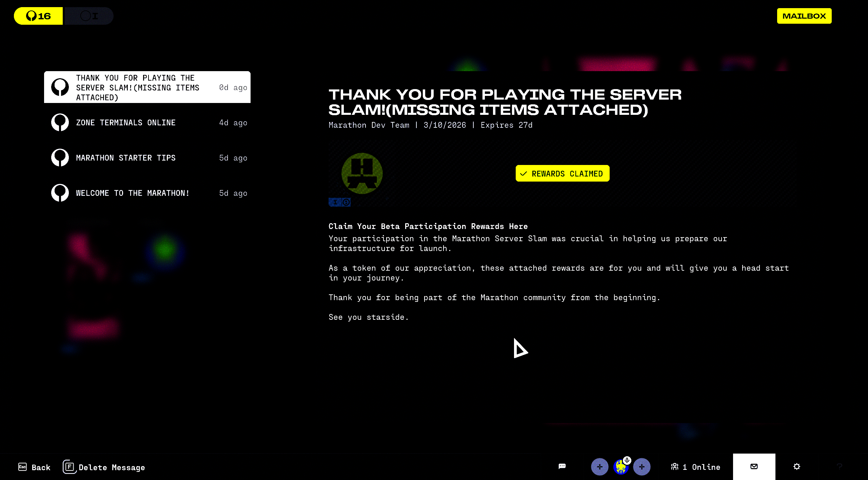The height and width of the screenshot is (480, 868).
Task: Click the dimmed help question mark
Action: tap(839, 466)
